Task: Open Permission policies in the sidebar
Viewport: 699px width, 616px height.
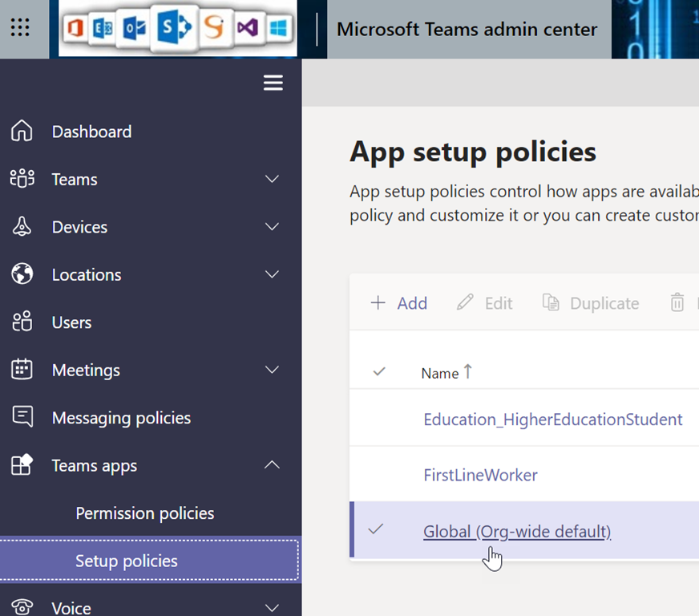Action: [144, 513]
